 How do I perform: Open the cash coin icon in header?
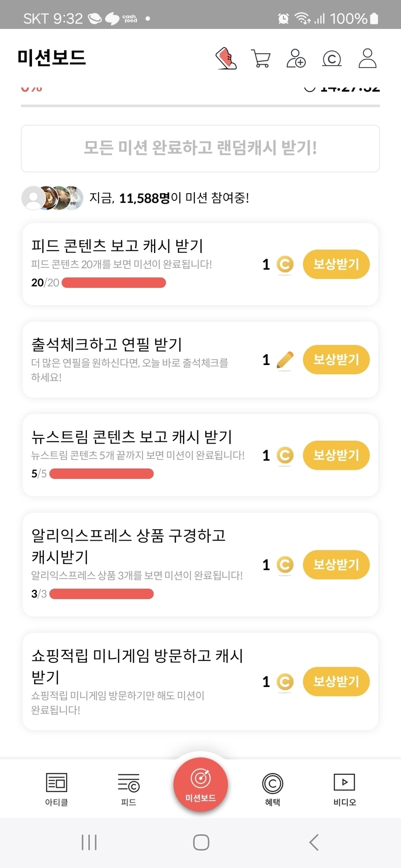(331, 58)
